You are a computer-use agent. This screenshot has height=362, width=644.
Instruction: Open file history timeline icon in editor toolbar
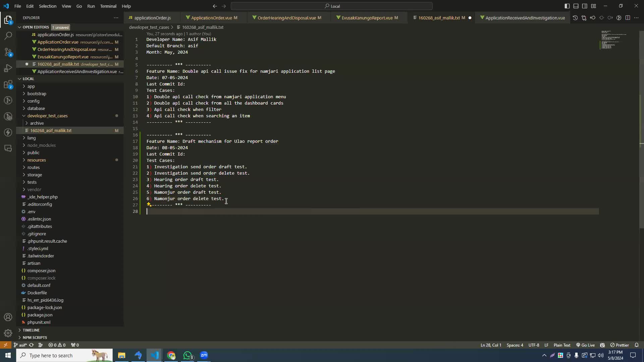[575, 18]
